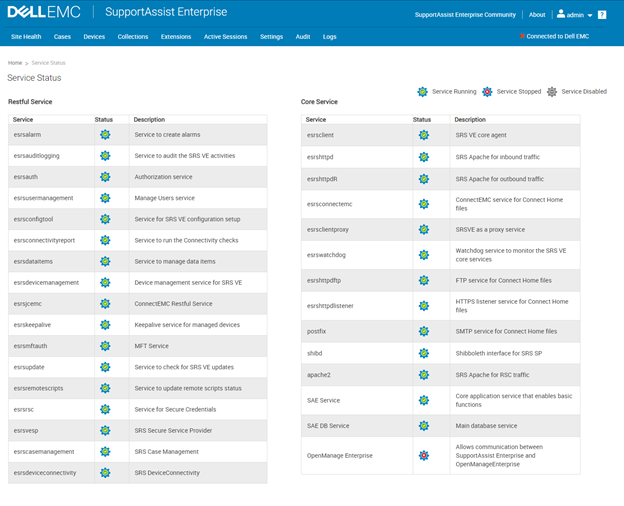Open the Devices menu
Viewport: 624px width, 506px height.
point(94,36)
